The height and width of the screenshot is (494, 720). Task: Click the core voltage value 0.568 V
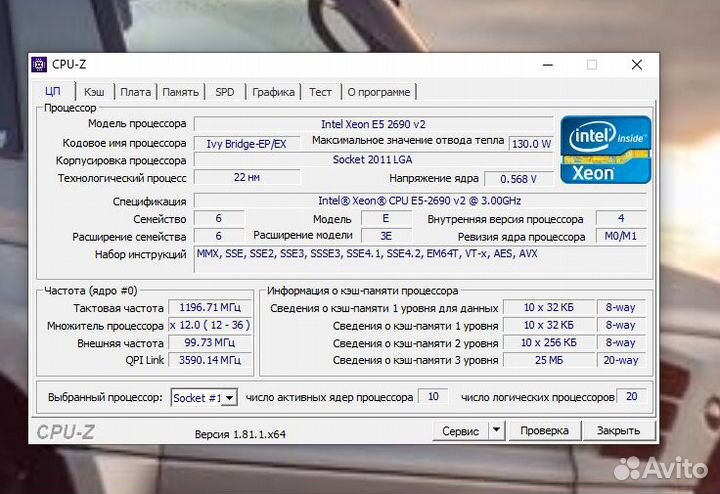518,179
